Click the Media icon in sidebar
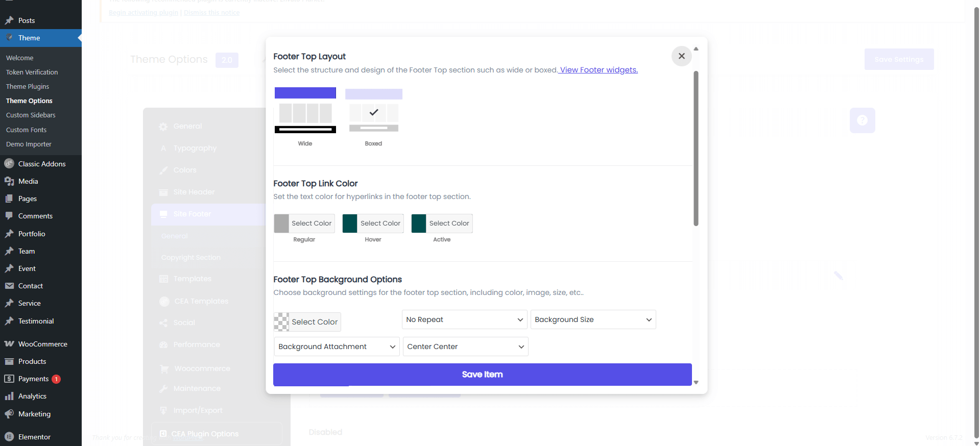980x446 pixels. click(x=9, y=181)
